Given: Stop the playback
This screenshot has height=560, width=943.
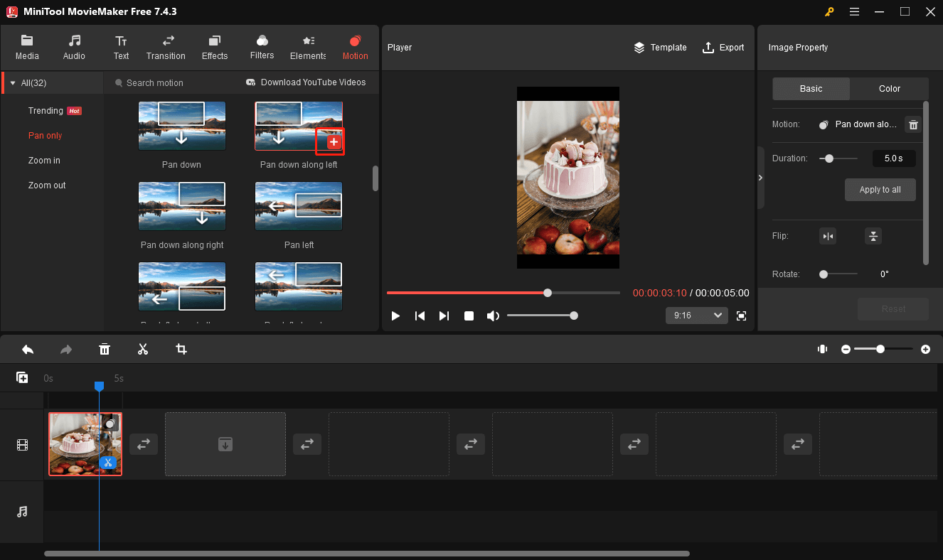Looking at the screenshot, I should click(469, 316).
